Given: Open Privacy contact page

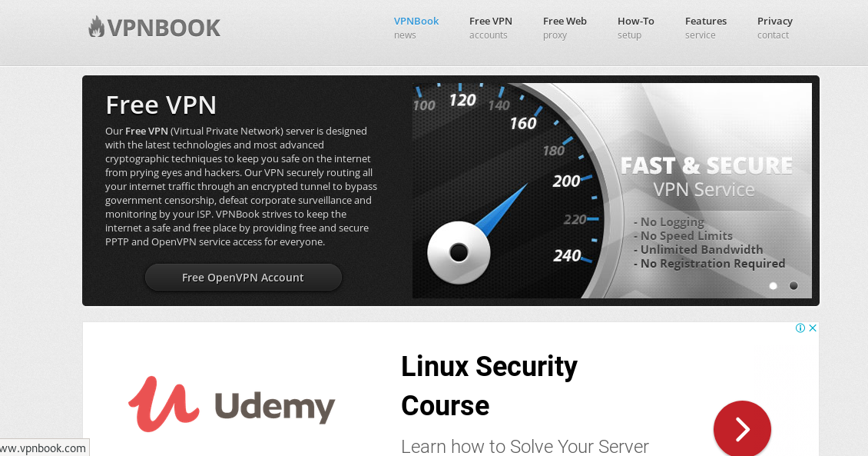Looking at the screenshot, I should (774, 28).
